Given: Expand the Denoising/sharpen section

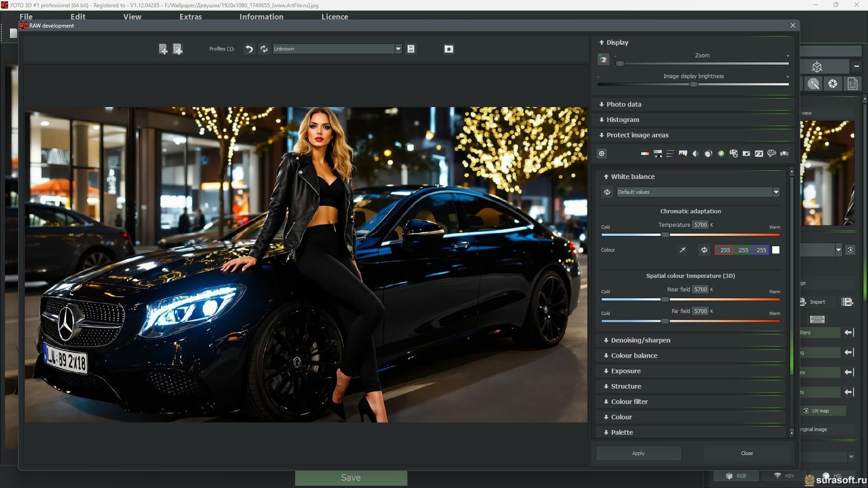Looking at the screenshot, I should pyautogui.click(x=640, y=340).
